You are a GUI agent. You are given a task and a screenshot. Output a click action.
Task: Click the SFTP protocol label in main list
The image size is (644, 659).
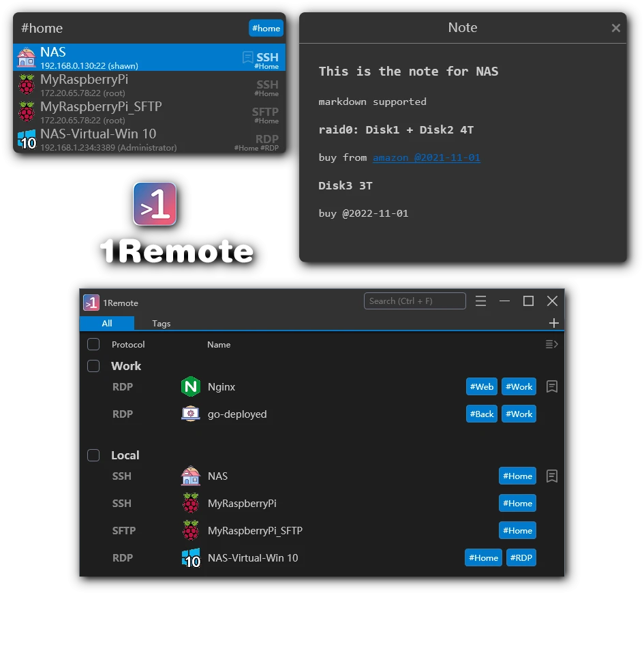[x=124, y=531]
